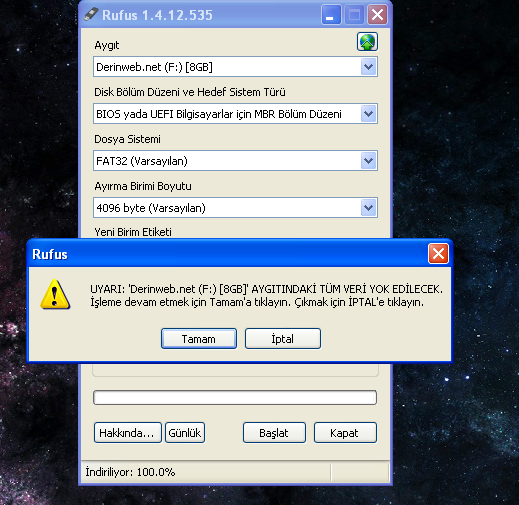Expand the Disk Bölüm Düzeni dropdown
Image resolution: width=519 pixels, height=505 pixels.
235,114
